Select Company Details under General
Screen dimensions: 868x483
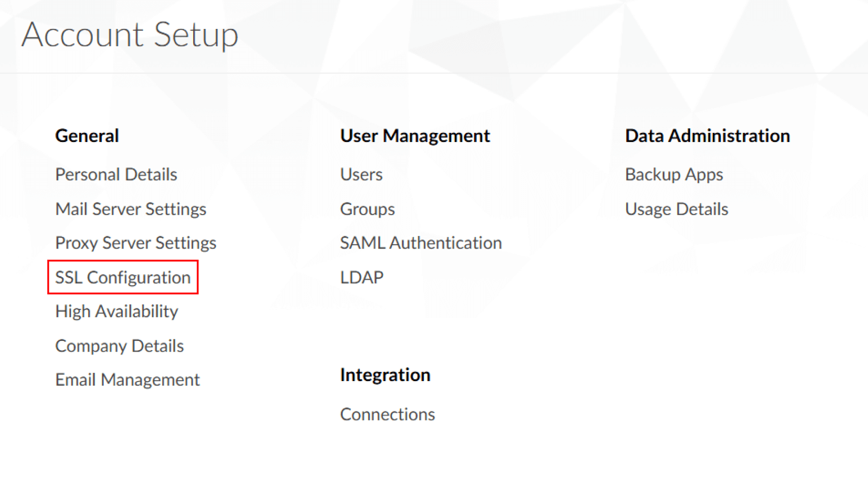coord(120,346)
